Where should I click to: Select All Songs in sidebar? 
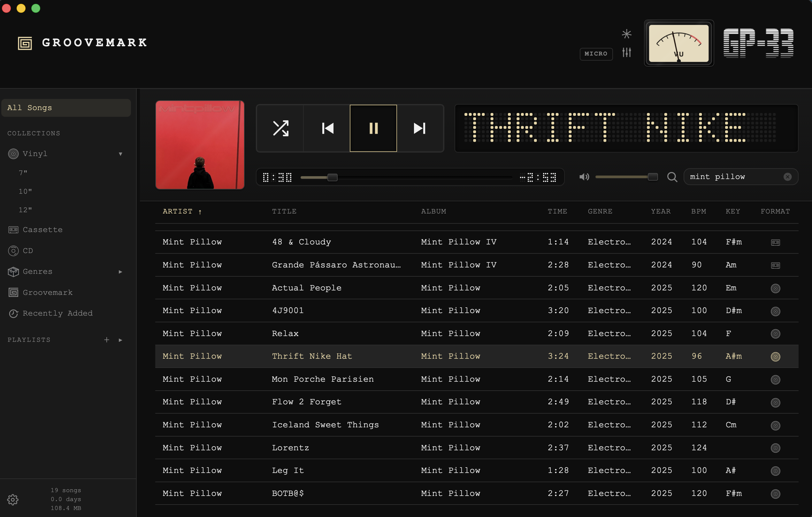point(66,108)
